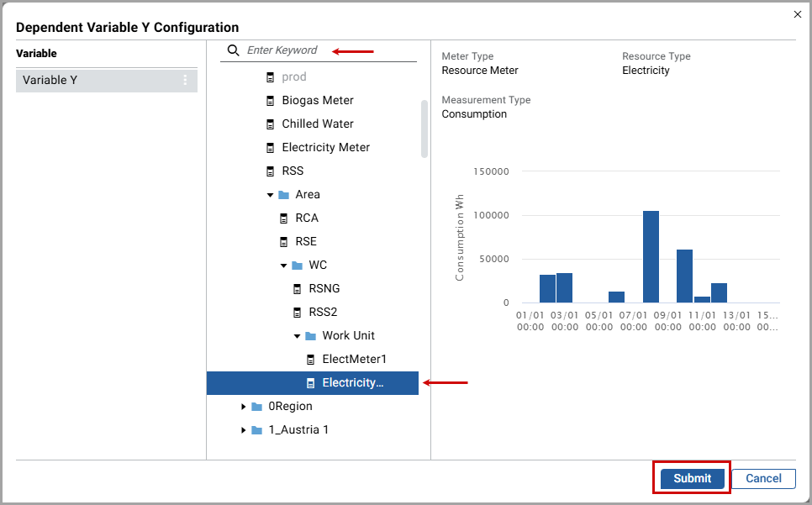Viewport: 812px width, 505px height.
Task: Select the ElectMeter1 meter
Action: click(x=354, y=359)
